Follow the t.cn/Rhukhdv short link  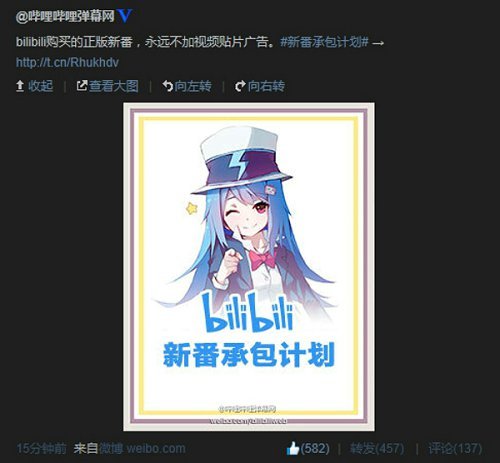coord(67,62)
